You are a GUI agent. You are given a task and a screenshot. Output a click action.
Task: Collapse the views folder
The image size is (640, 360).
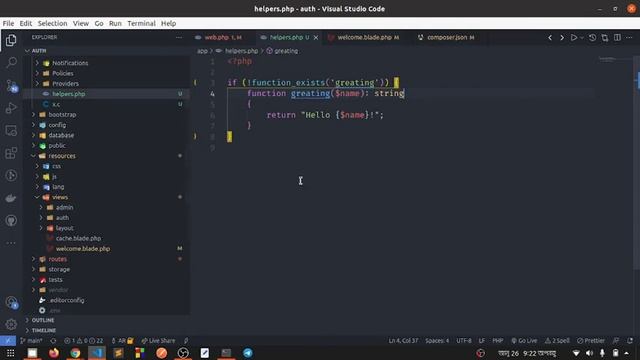coord(60,197)
